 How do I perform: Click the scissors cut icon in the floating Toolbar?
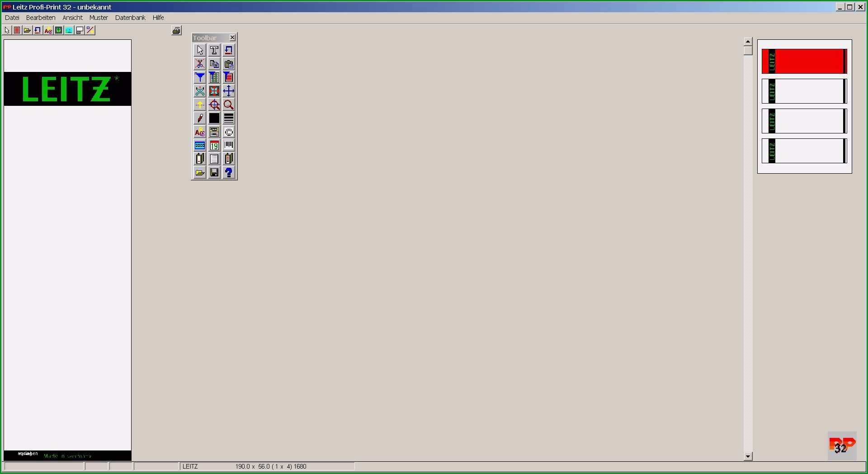click(200, 64)
